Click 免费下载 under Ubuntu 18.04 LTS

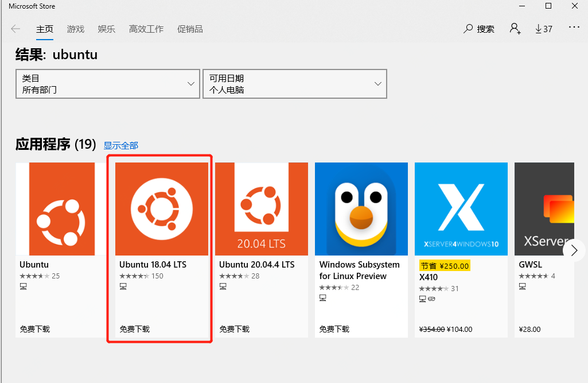click(x=135, y=329)
